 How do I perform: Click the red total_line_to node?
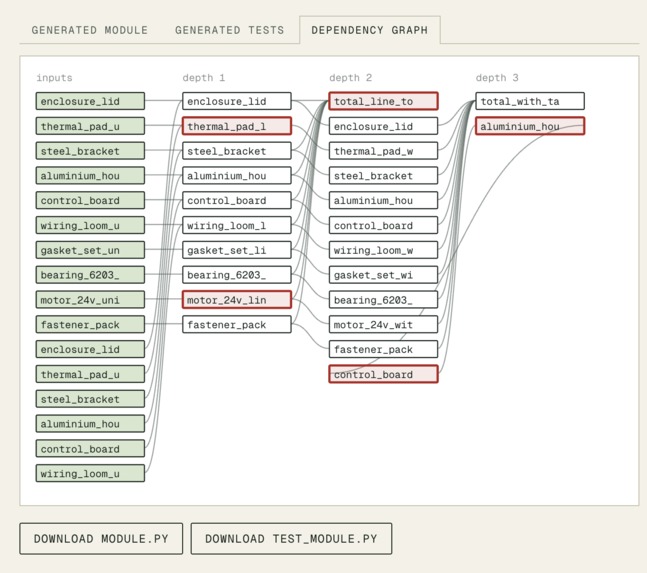383,101
